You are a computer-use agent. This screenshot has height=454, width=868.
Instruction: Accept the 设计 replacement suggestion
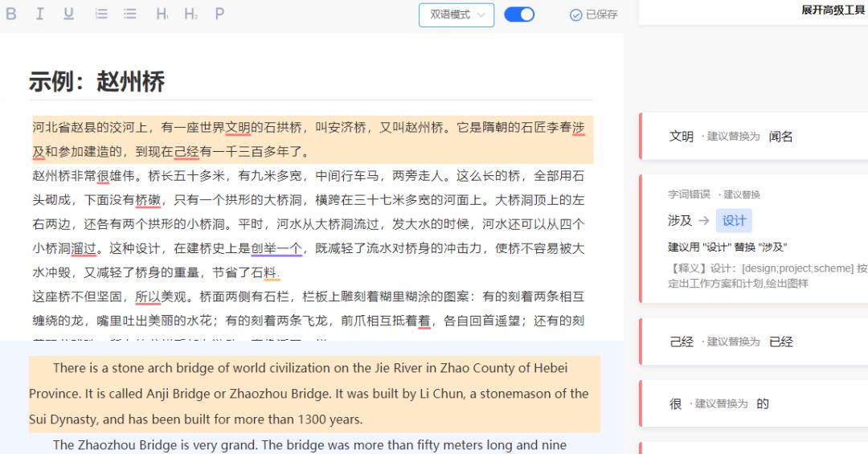point(734,220)
